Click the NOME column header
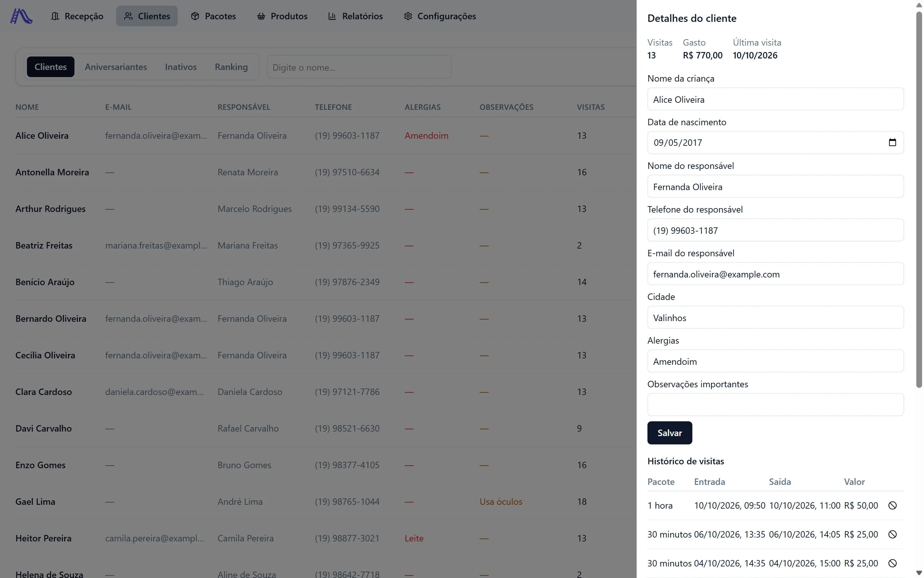Screen dimensions: 924x578 tap(27, 107)
